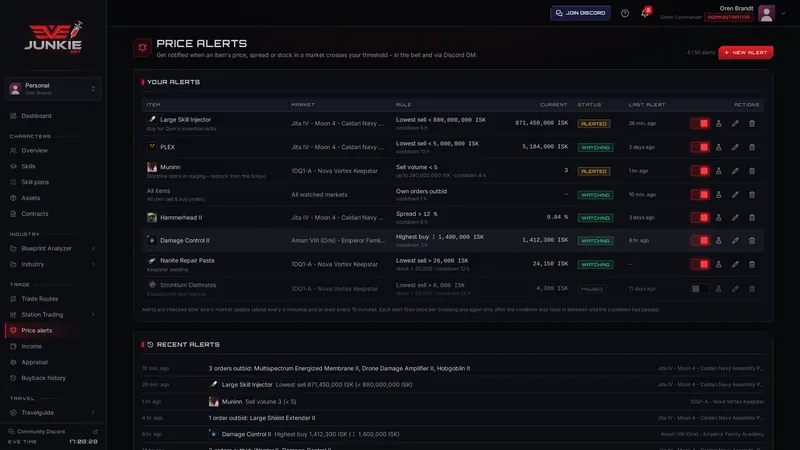Delete the Nanite Repair Paste alert
The height and width of the screenshot is (450, 800).
click(752, 264)
